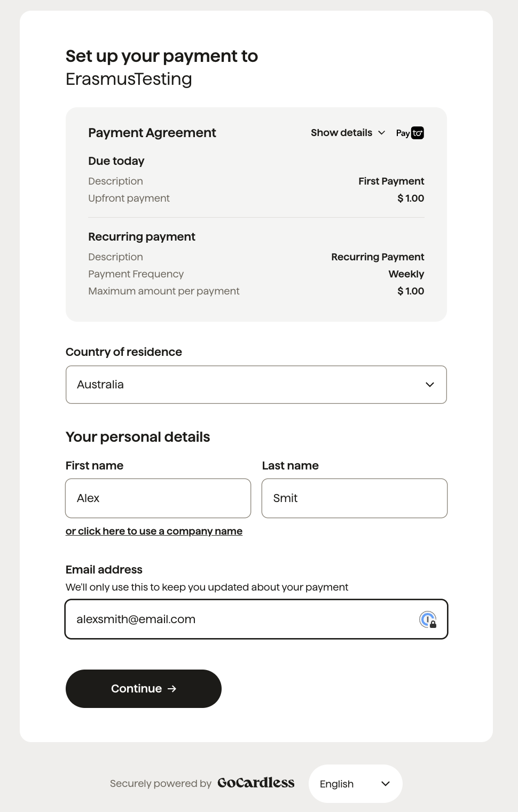This screenshot has height=812, width=518.
Task: Click the Continue button
Action: click(x=144, y=689)
